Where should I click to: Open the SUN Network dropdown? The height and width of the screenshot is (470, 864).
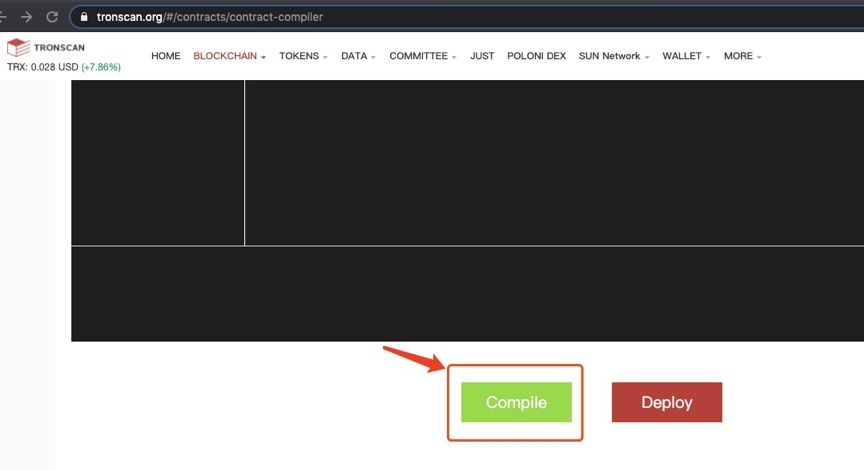tap(613, 56)
